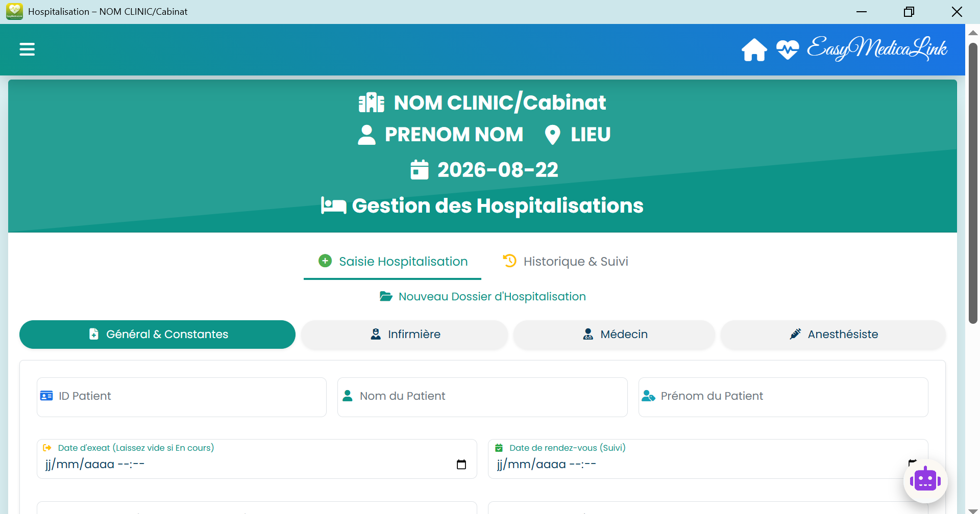Switch to Historique & Suivi tab

pos(566,262)
